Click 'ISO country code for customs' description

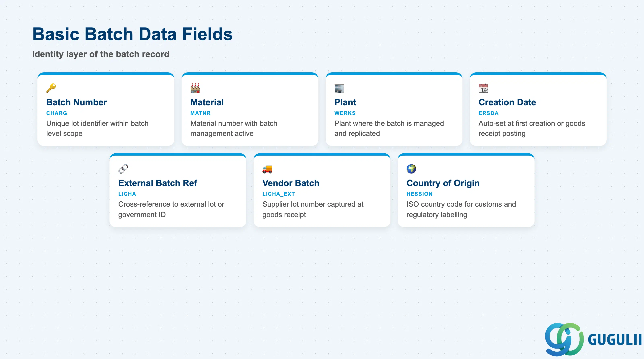[x=461, y=209]
